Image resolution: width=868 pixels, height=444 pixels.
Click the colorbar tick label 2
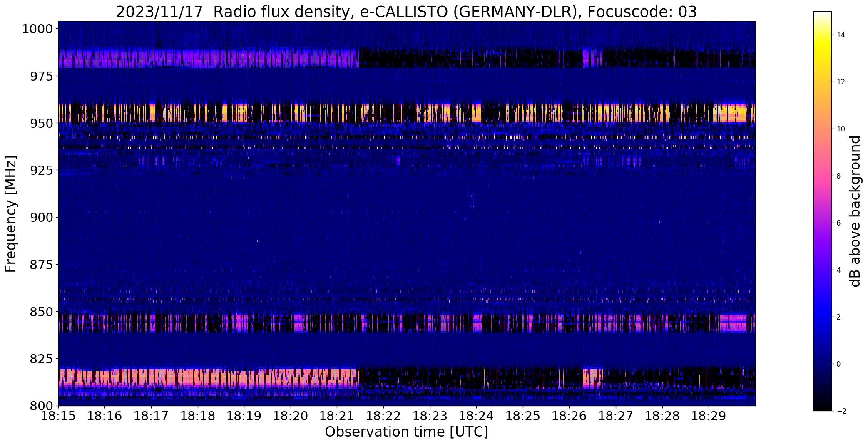[x=838, y=317]
